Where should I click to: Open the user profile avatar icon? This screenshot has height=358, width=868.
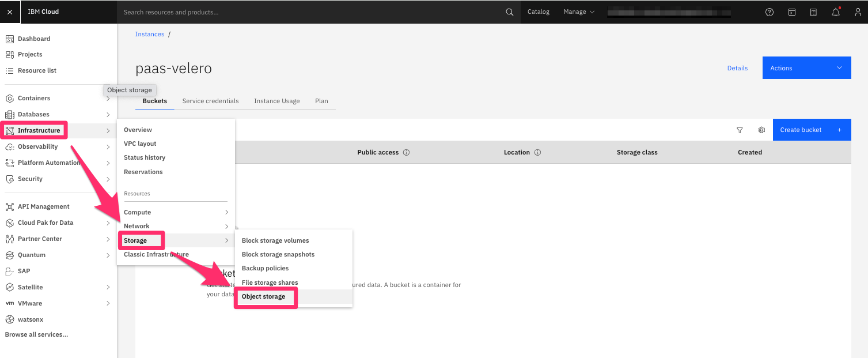pyautogui.click(x=858, y=12)
